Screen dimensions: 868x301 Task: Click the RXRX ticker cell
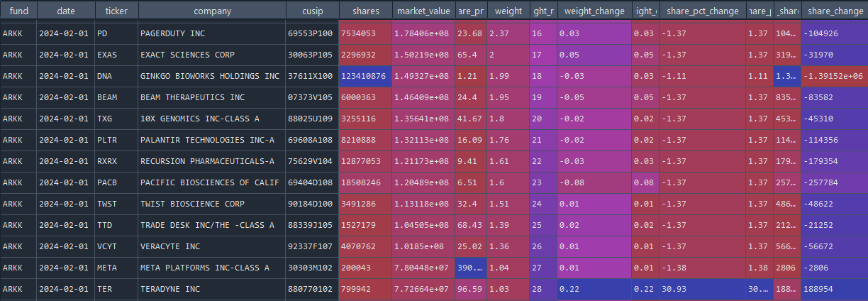[x=116, y=161]
